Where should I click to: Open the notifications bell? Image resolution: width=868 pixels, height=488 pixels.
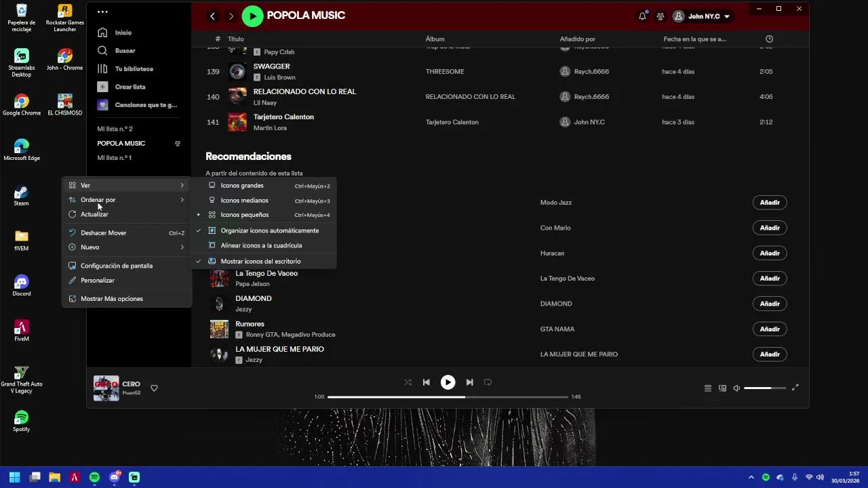tap(642, 16)
